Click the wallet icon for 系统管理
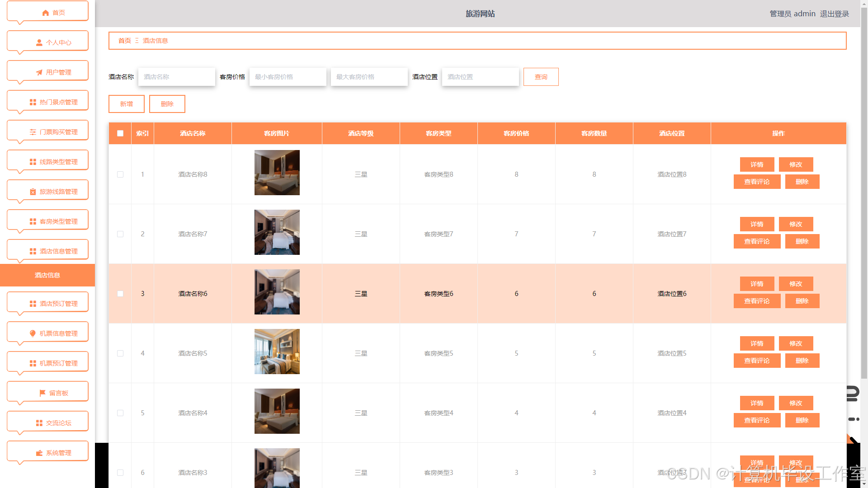Viewport: 868px width, 488px height. [39, 453]
